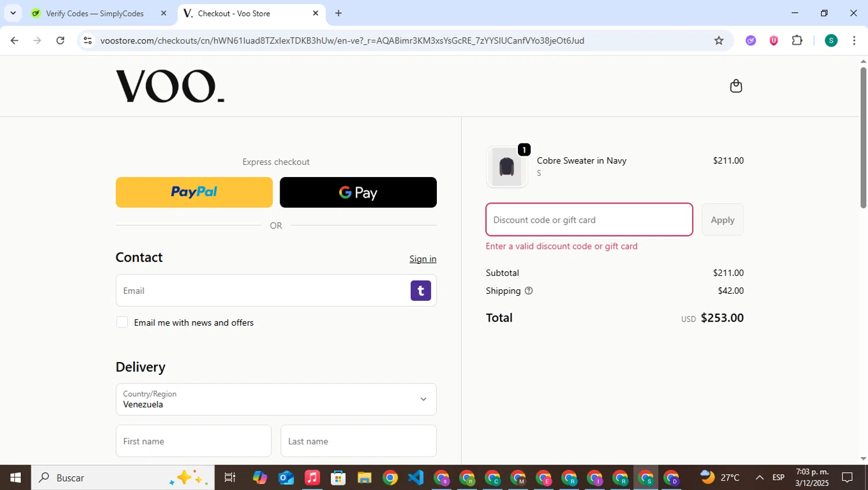Go forward to the next page
868x490 pixels.
pos(37,40)
